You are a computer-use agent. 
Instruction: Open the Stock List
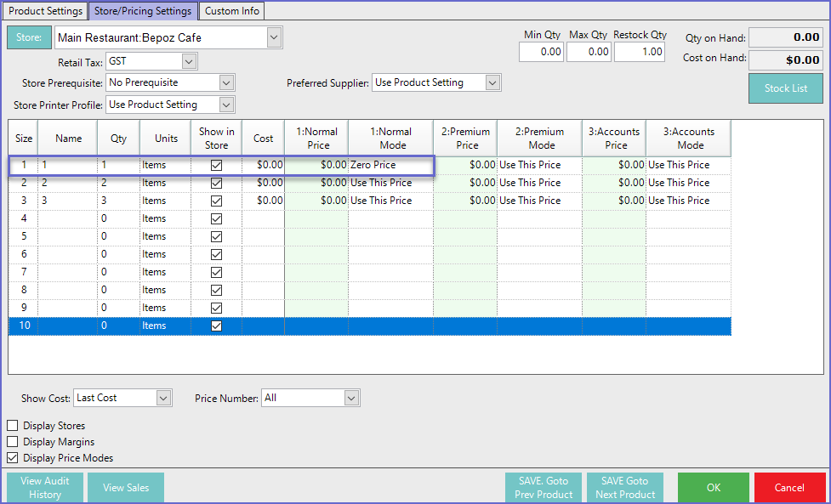pos(785,88)
